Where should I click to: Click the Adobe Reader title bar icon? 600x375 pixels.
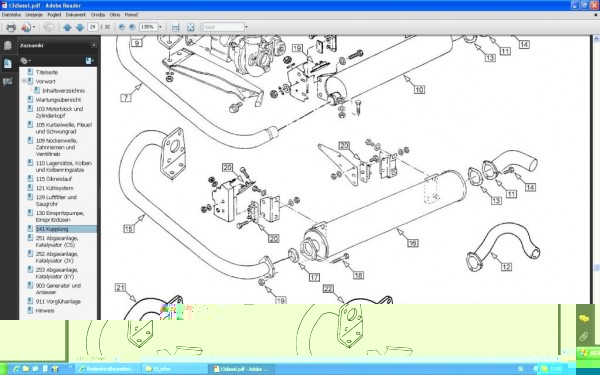click(x=4, y=5)
